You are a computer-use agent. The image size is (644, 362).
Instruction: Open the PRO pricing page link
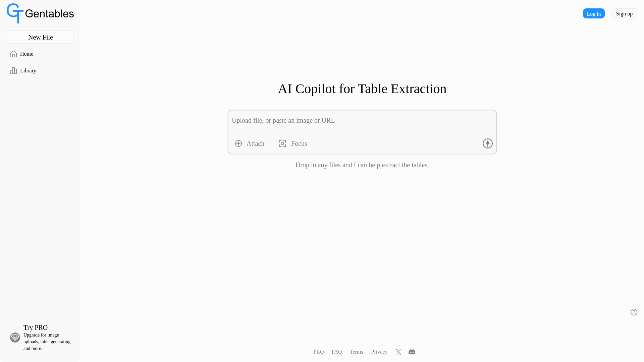318,351
